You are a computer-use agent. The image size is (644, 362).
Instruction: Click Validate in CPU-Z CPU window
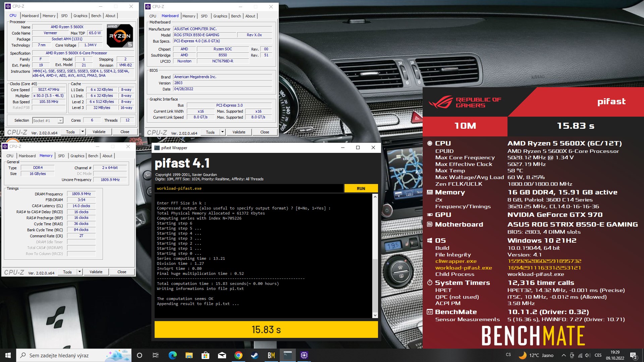[99, 132]
